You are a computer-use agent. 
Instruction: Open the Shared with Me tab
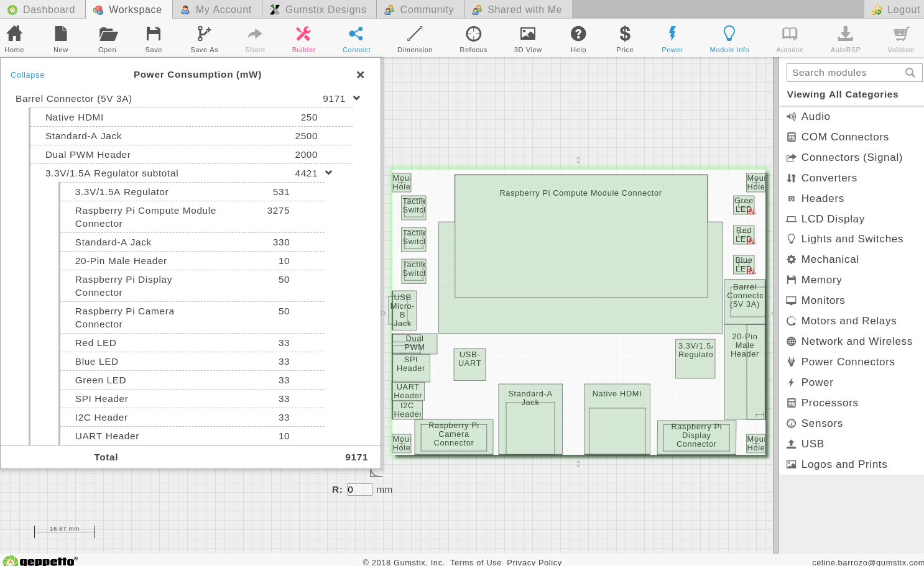click(x=517, y=9)
